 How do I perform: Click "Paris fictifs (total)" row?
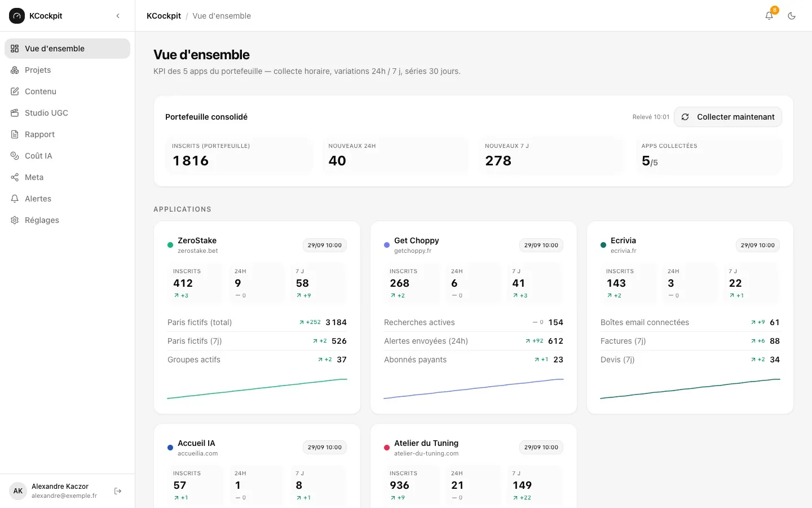coord(257,322)
